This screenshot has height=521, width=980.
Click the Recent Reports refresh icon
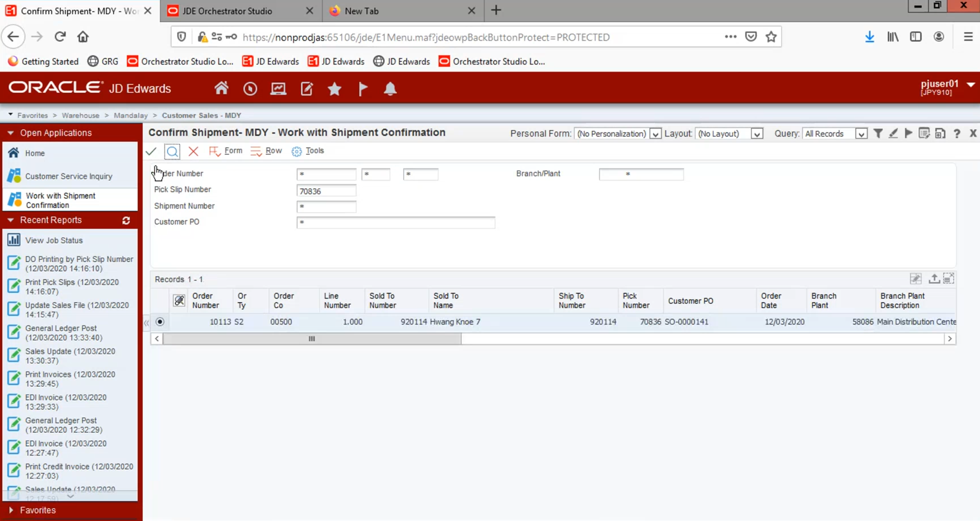click(126, 221)
